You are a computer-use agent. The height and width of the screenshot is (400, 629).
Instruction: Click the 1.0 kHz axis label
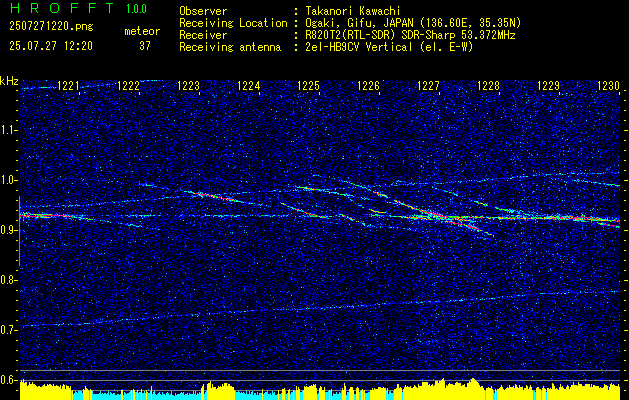(8, 180)
